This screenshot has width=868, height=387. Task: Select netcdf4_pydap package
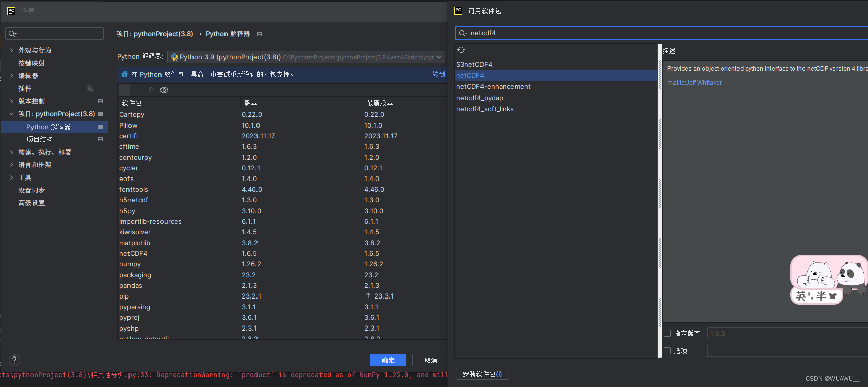556,98
